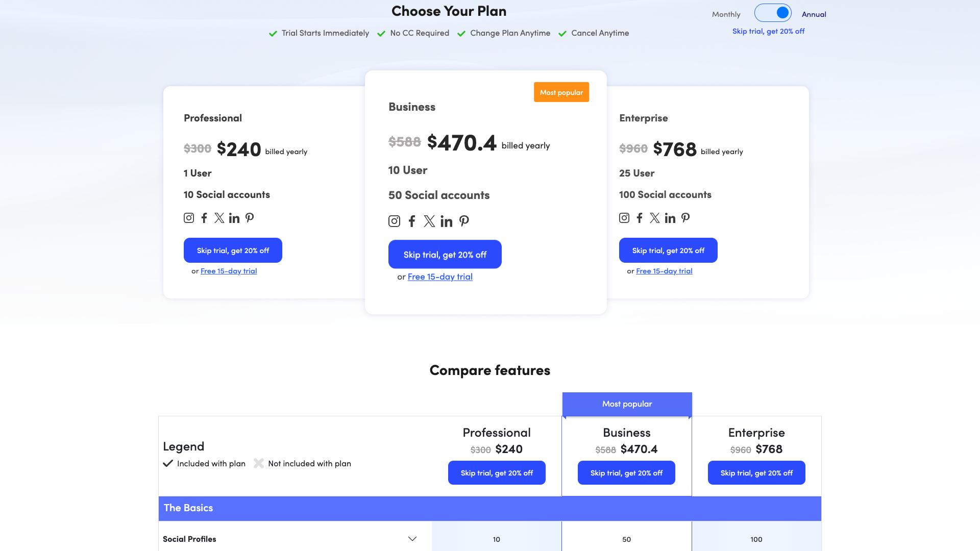
Task: Click the X icon under Enterprise plan
Action: [655, 218]
